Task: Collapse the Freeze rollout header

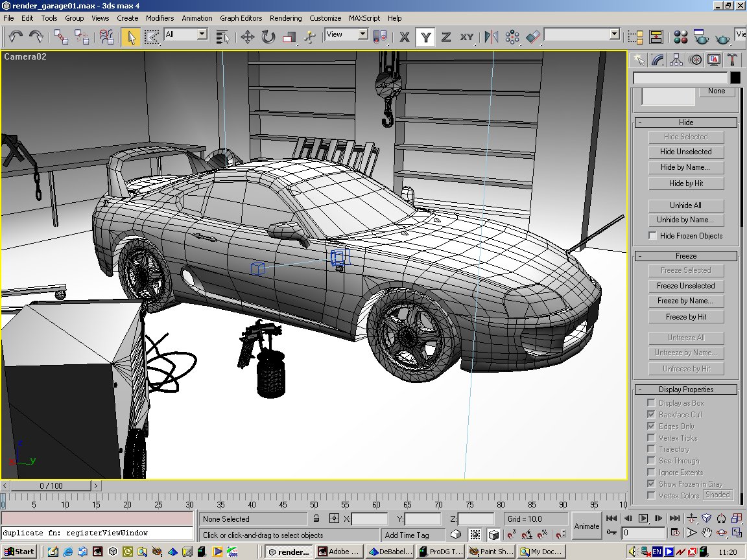Action: tap(685, 256)
